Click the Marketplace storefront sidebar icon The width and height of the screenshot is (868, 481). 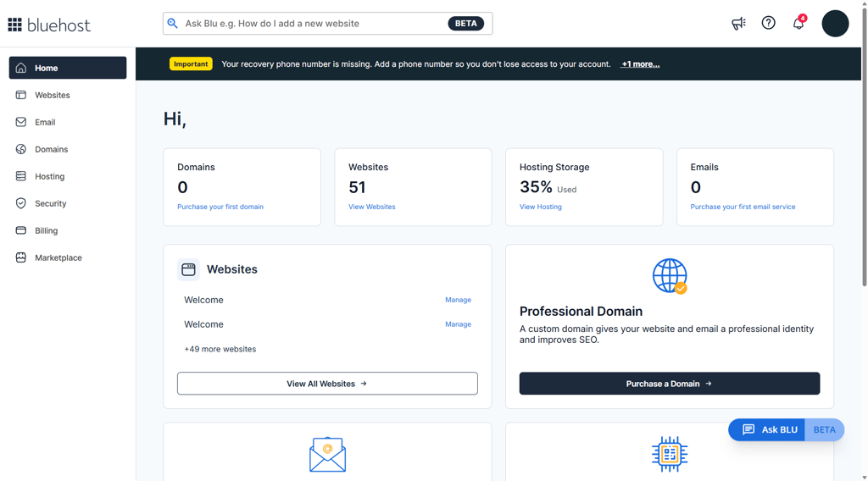[21, 257]
